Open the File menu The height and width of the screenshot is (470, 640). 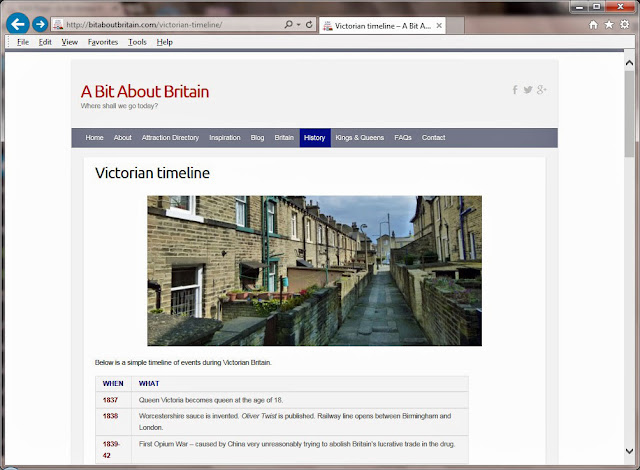(23, 42)
